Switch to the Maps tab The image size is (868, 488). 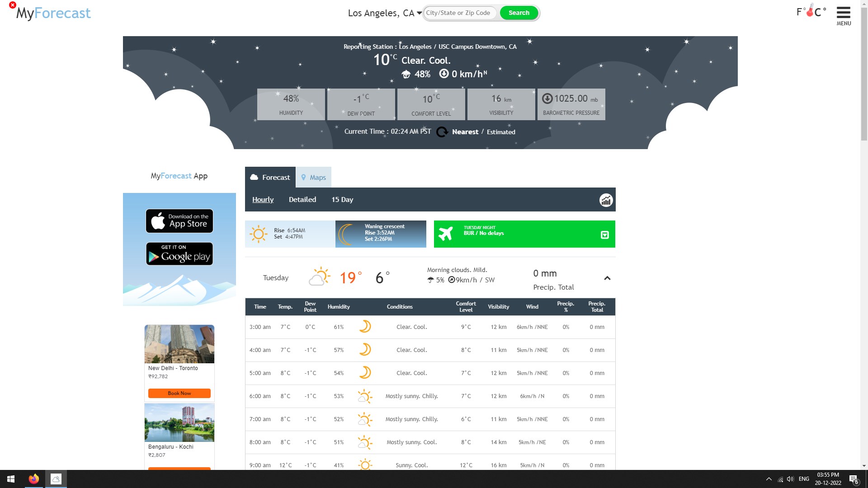(313, 177)
